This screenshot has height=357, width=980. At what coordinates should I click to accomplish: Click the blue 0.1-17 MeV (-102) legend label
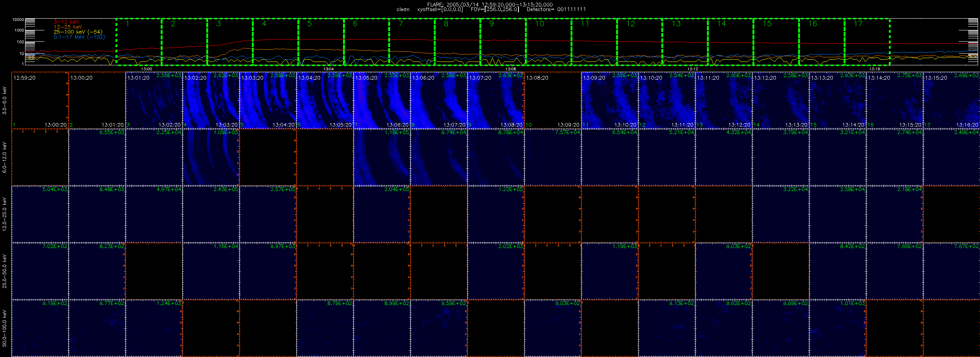pyautogui.click(x=79, y=37)
